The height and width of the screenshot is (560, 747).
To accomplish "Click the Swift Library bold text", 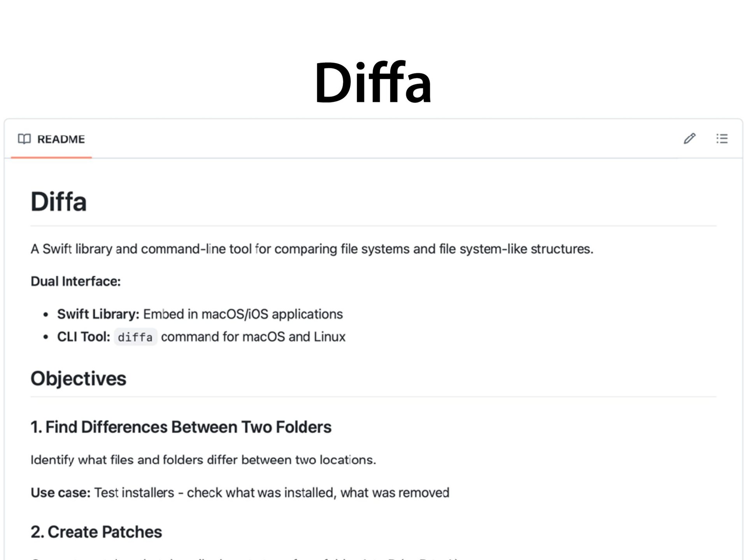I will point(98,314).
